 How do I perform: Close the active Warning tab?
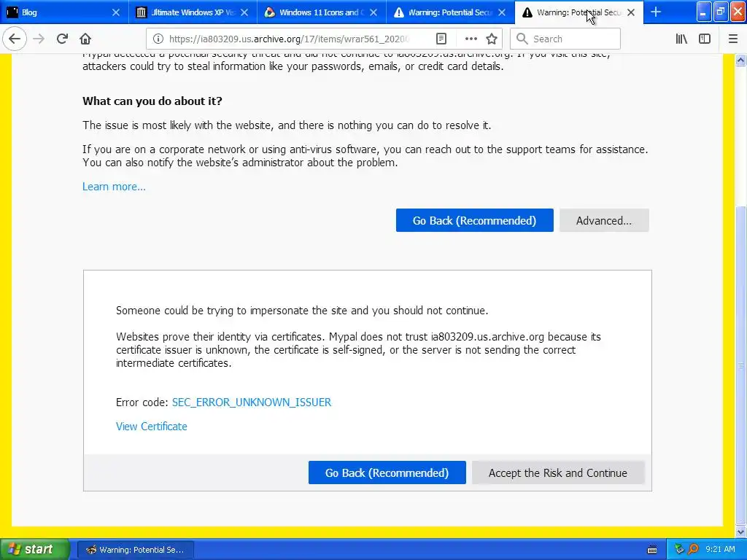pyautogui.click(x=631, y=12)
